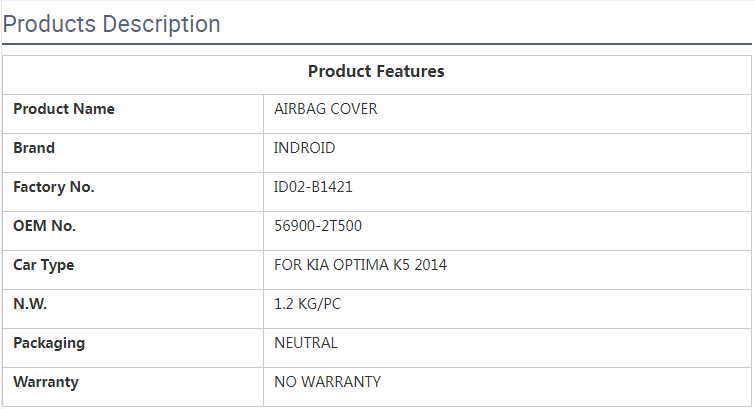
Task: Click the "Product Name" label cell
Action: pos(64,109)
